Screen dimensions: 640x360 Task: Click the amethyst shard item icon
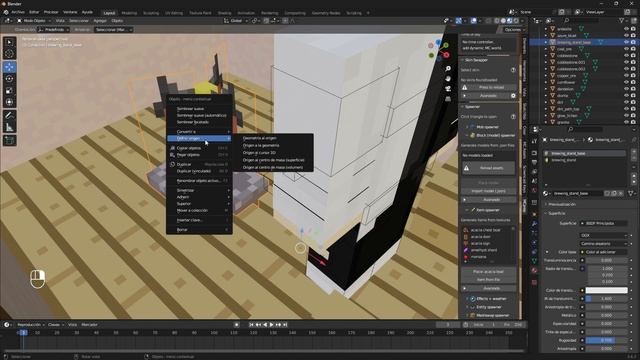click(x=466, y=250)
